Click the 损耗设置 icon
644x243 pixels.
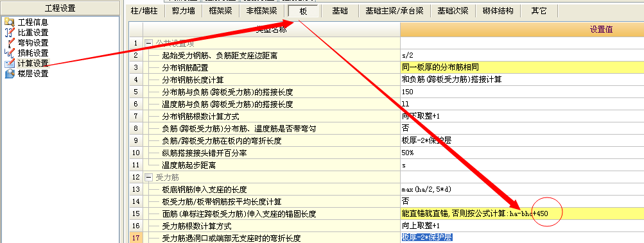[x=9, y=53]
